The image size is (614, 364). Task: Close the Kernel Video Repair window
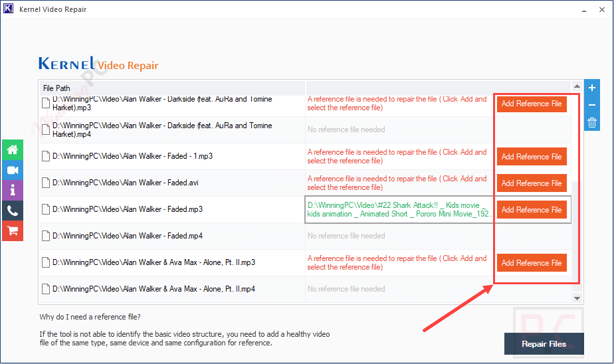pyautogui.click(x=602, y=10)
